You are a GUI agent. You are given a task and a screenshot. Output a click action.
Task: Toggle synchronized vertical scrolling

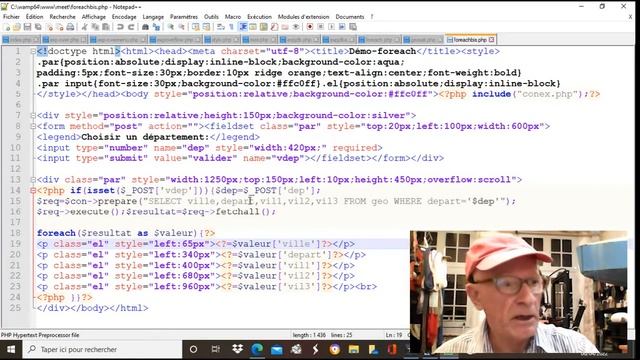tap(196, 27)
